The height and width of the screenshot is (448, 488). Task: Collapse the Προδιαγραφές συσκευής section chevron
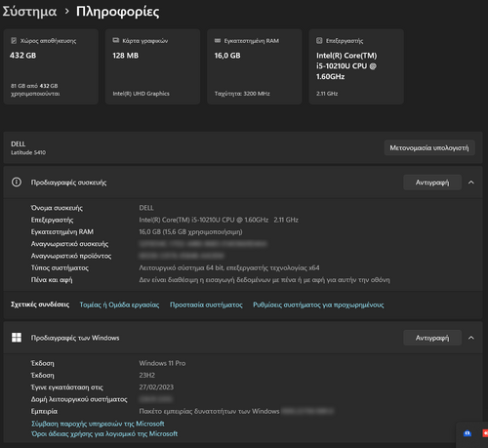pos(471,183)
